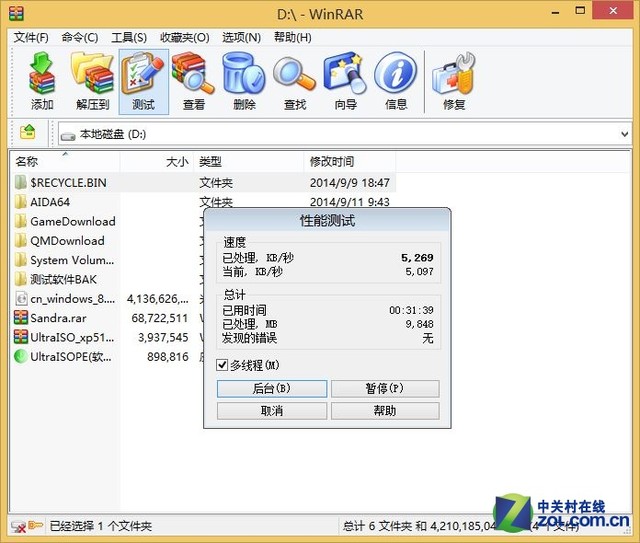Click the 测试 (Test) toolbar icon
This screenshot has height=543, width=640.
(143, 81)
